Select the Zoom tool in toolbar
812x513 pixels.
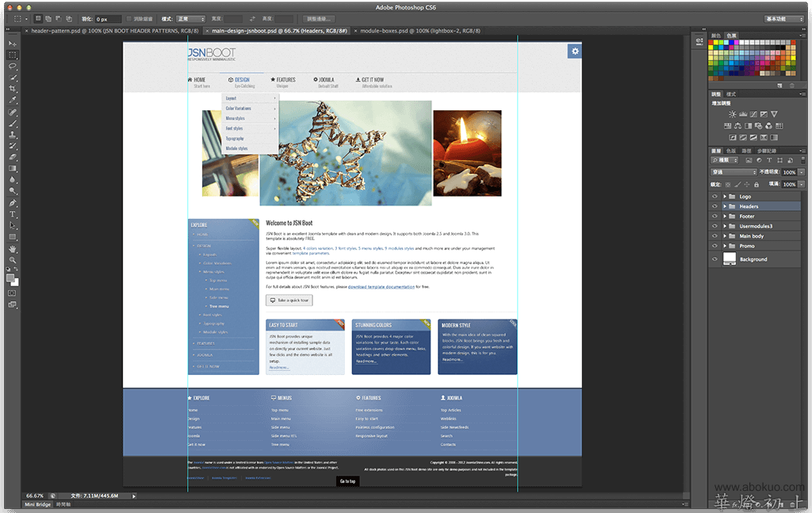coord(12,260)
